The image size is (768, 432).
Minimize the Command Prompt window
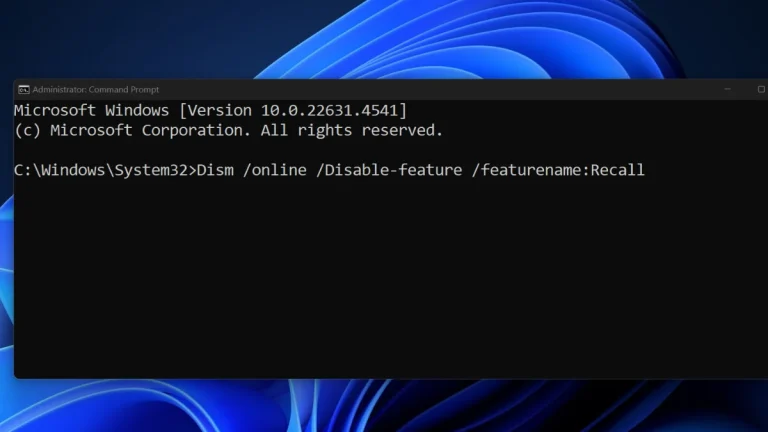[x=727, y=89]
